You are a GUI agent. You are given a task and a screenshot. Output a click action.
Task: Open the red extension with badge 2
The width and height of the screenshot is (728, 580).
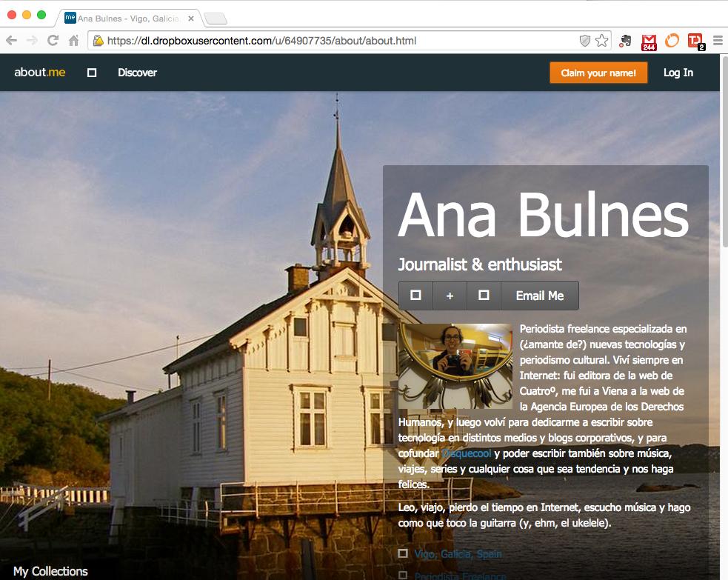click(x=695, y=41)
